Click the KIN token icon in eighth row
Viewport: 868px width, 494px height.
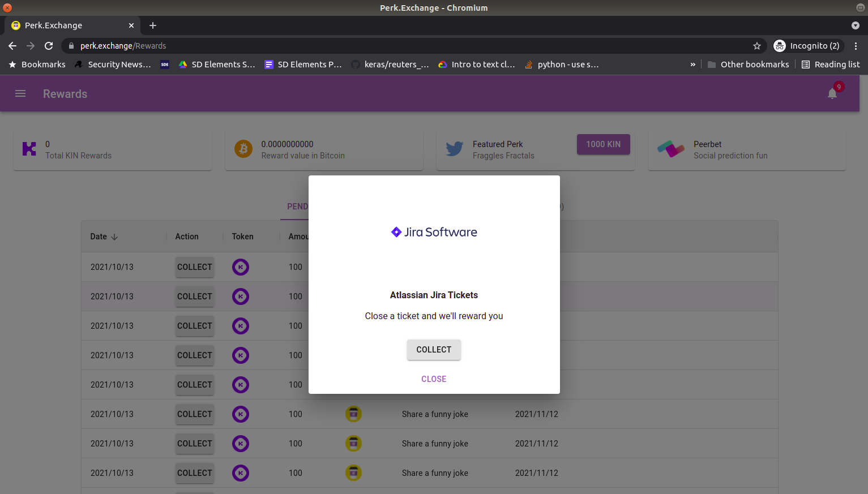[241, 473]
